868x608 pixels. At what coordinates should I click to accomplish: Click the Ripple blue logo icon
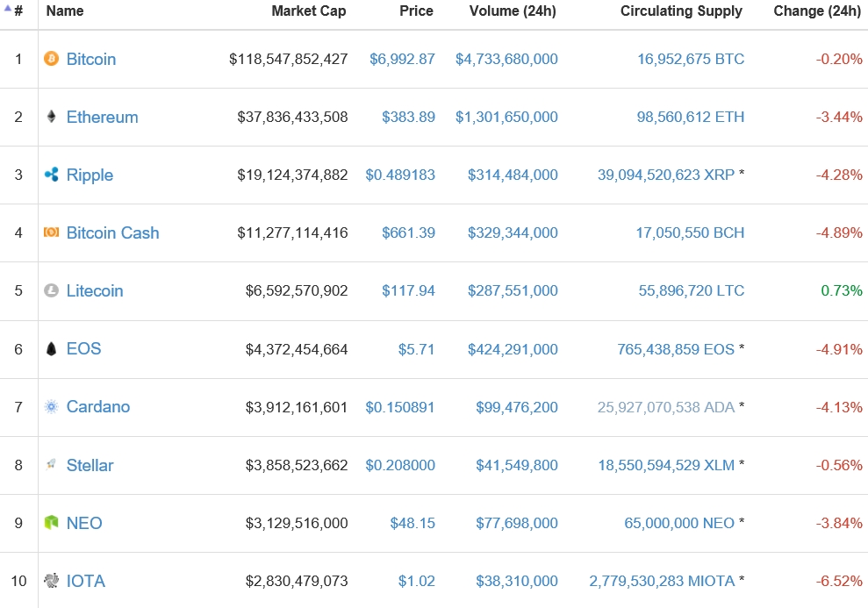52,175
